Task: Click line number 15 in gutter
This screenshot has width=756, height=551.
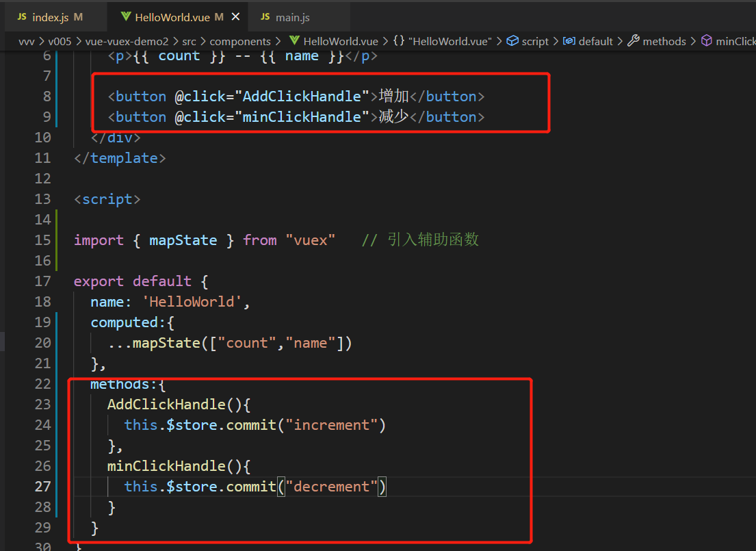Action: 42,240
